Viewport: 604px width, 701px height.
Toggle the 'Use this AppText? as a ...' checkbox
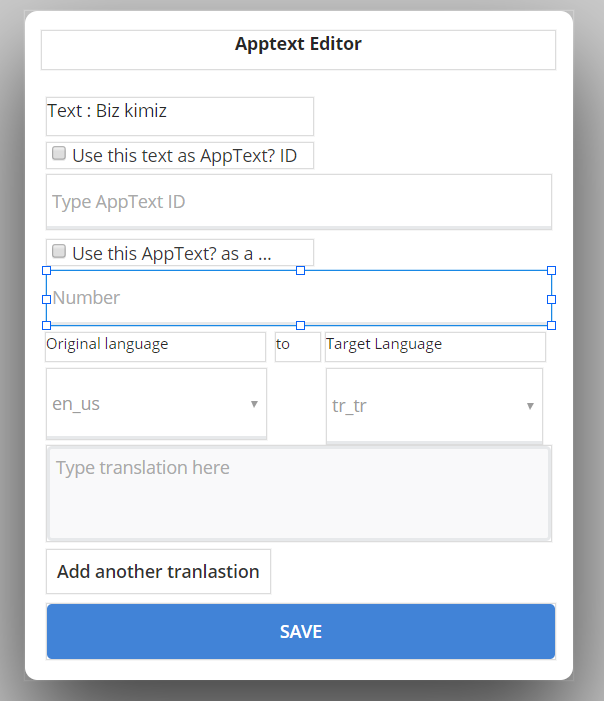(x=60, y=252)
